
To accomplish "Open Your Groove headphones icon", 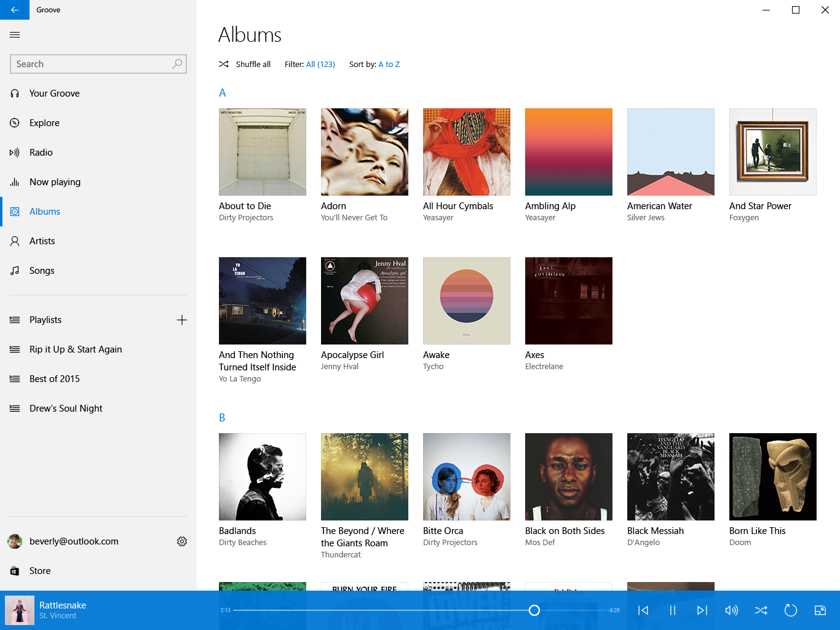I will (15, 94).
